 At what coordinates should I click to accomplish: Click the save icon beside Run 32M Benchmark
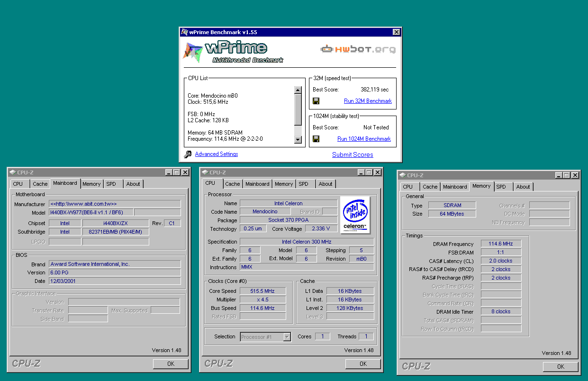point(316,101)
